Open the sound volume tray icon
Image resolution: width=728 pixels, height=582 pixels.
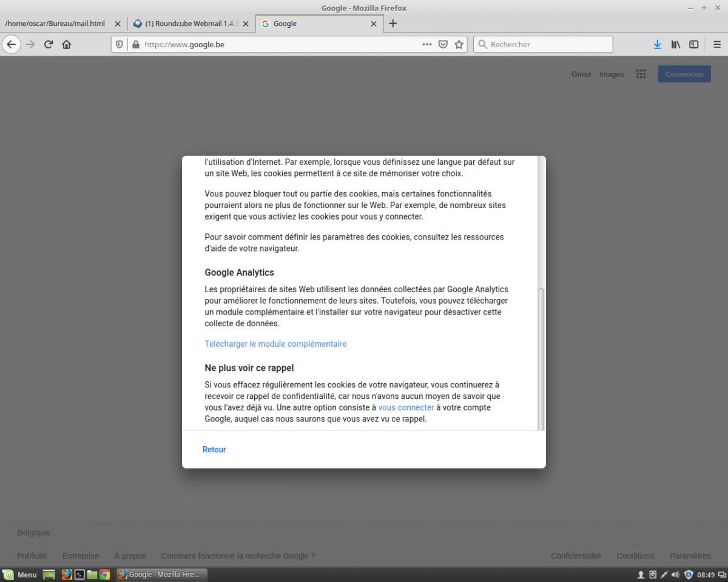point(676,575)
